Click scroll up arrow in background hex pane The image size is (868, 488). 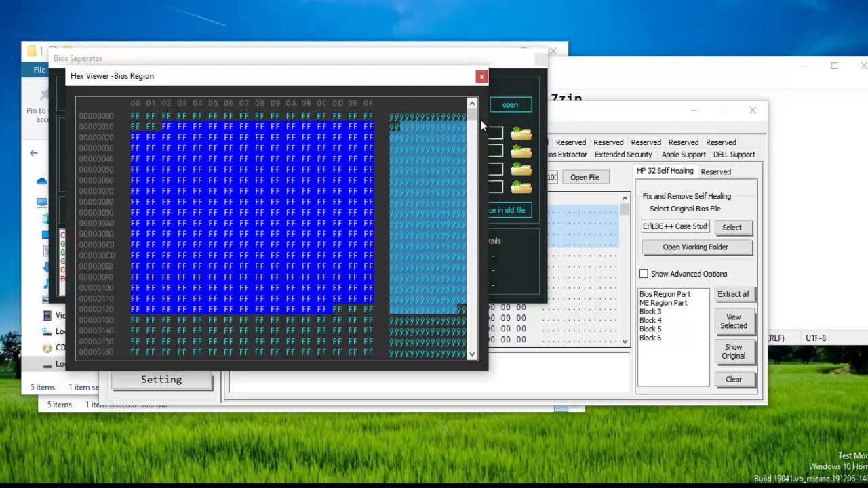click(625, 199)
